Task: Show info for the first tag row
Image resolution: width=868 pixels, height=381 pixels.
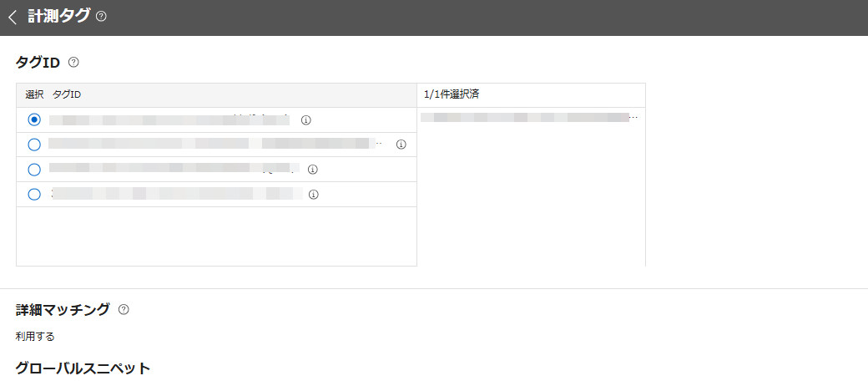Action: coord(306,120)
